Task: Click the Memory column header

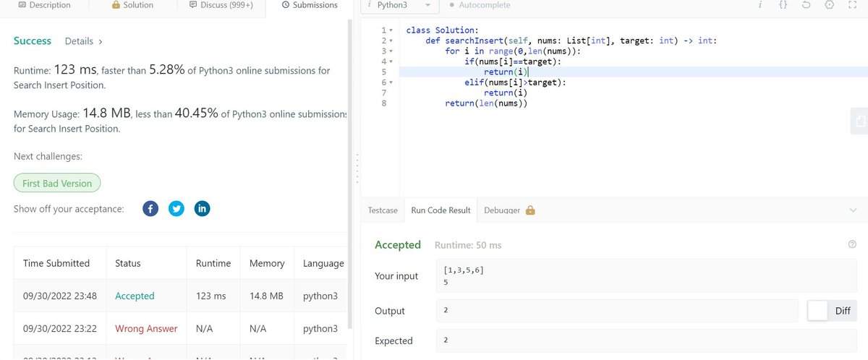Action: pos(267,263)
